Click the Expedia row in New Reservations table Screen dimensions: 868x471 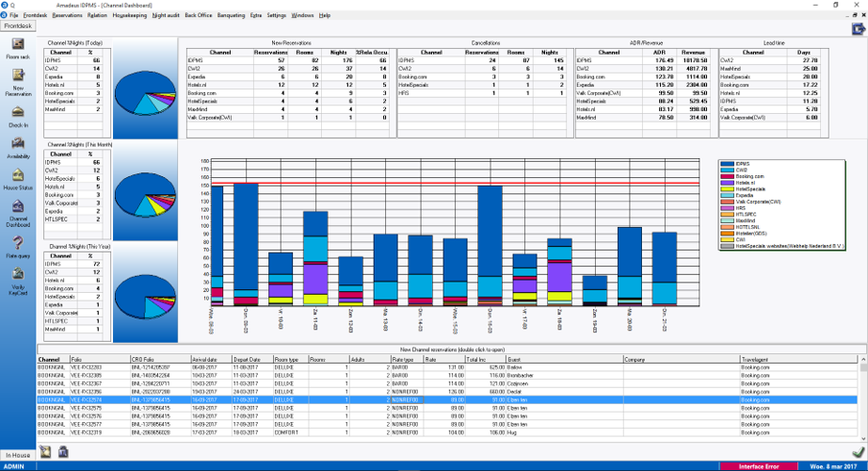[288, 77]
